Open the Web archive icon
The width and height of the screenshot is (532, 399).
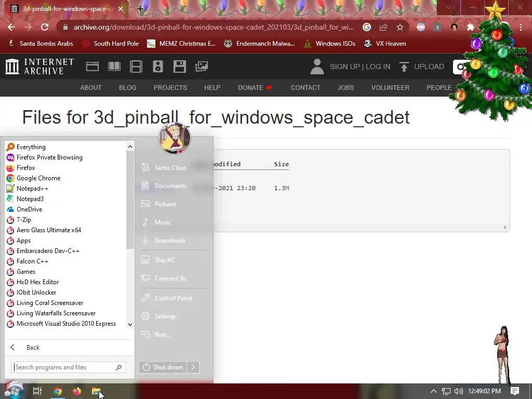[x=92, y=66]
